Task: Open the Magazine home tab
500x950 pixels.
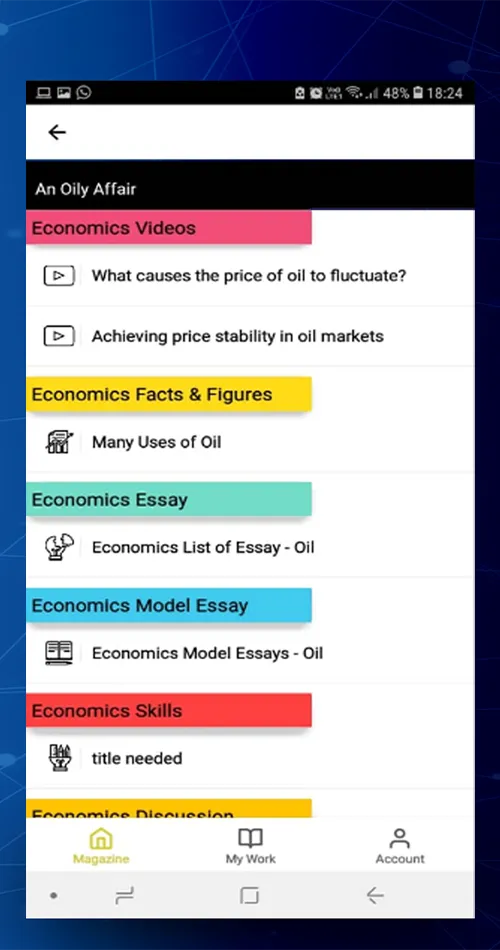Action: coord(101,846)
